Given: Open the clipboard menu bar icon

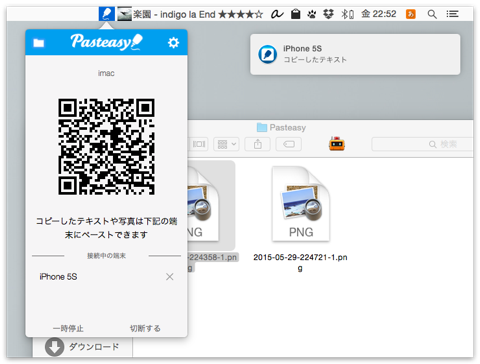Looking at the screenshot, I should tap(295, 14).
